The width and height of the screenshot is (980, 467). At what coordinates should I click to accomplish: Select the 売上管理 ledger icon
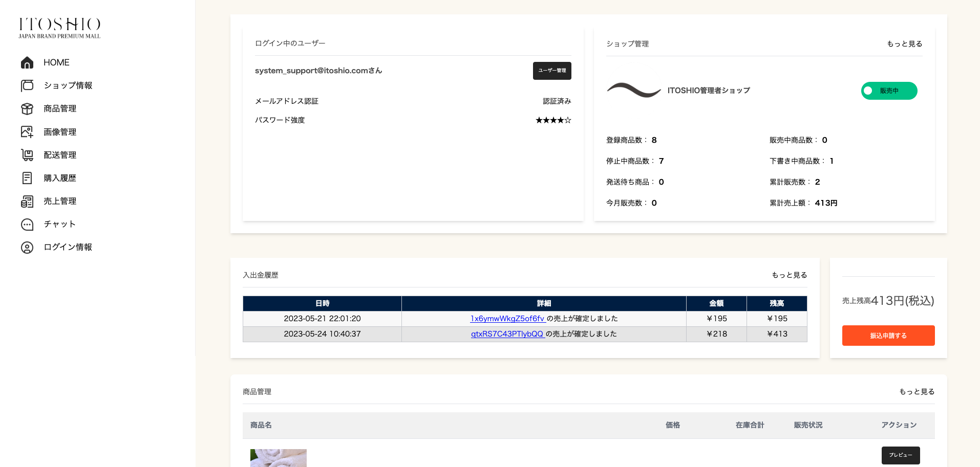click(x=27, y=201)
